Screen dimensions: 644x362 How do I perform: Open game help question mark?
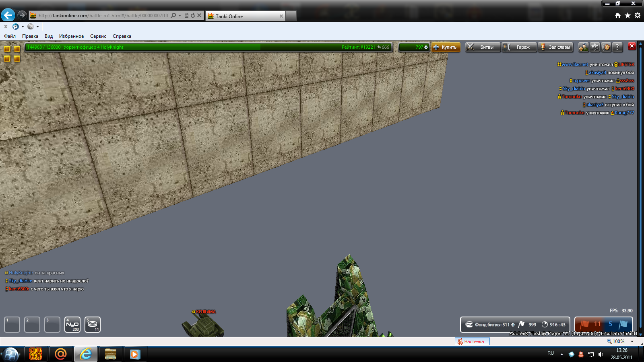pos(617,47)
